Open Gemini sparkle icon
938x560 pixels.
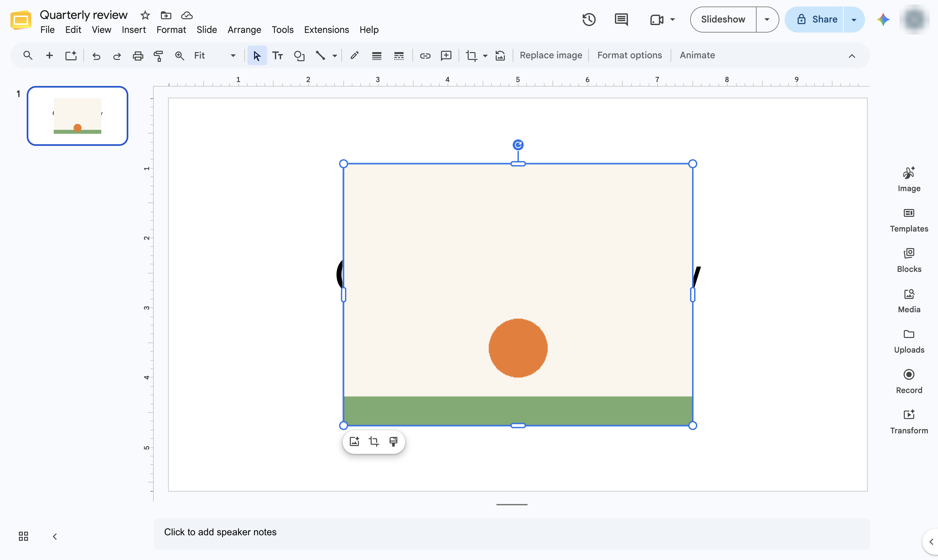[883, 19]
